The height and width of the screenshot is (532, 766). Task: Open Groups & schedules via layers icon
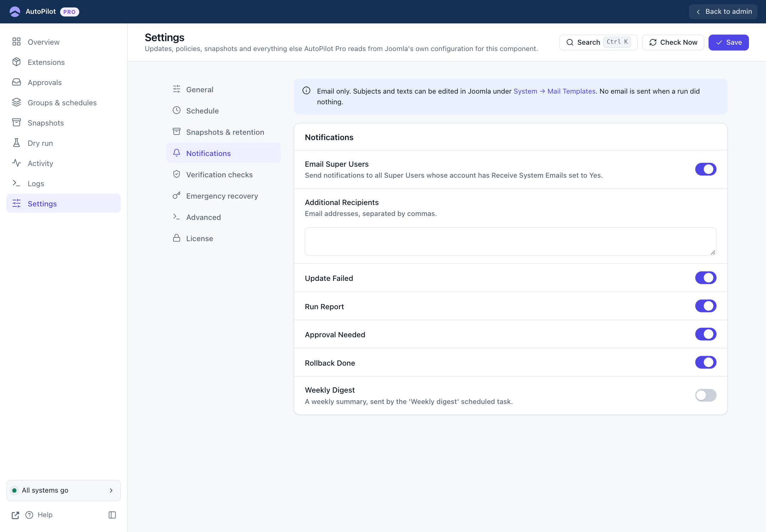coord(16,102)
